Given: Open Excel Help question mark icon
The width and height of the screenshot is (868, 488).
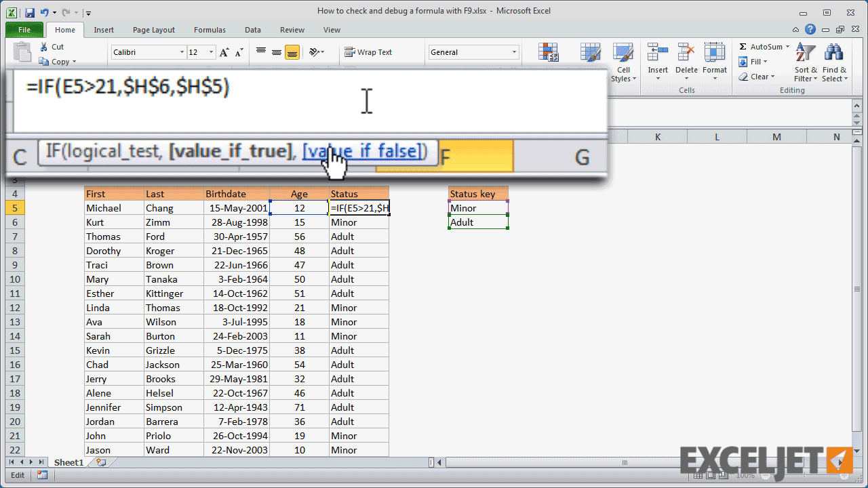Looking at the screenshot, I should pos(810,30).
